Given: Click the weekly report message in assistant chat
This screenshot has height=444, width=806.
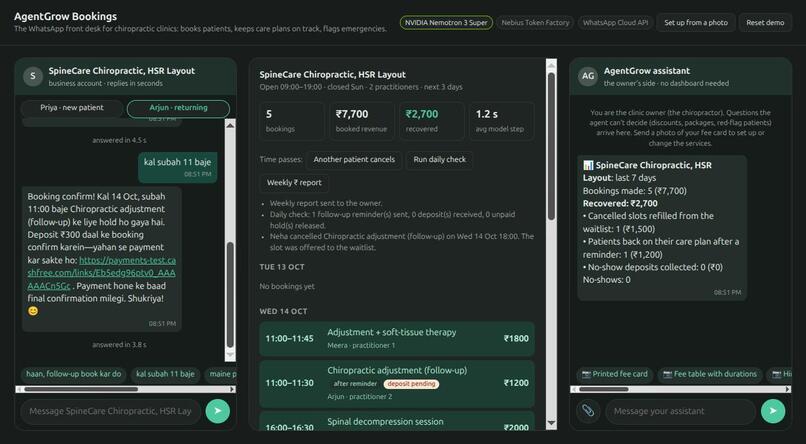Looking at the screenshot, I should [x=662, y=228].
